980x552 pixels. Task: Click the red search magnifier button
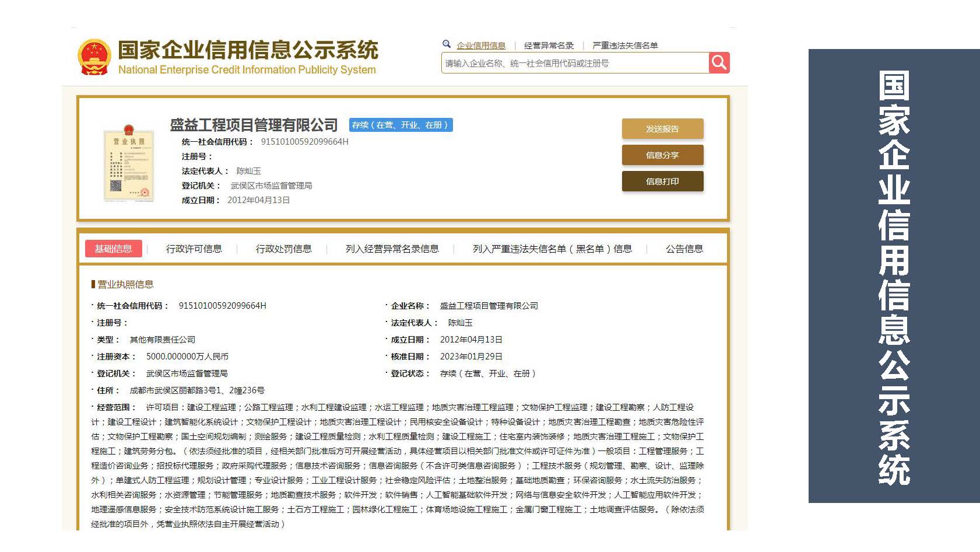click(719, 62)
